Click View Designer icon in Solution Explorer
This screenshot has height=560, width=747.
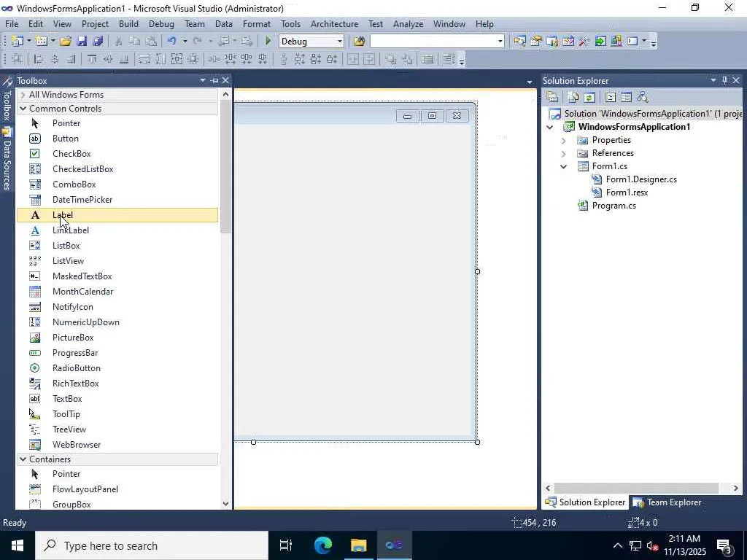click(626, 98)
